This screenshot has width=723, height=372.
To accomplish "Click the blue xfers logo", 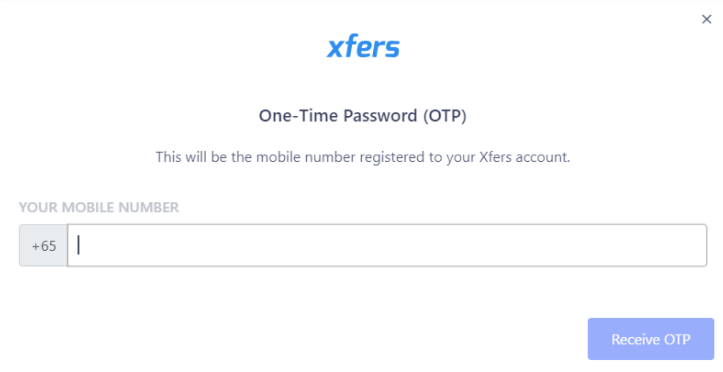I will click(363, 46).
